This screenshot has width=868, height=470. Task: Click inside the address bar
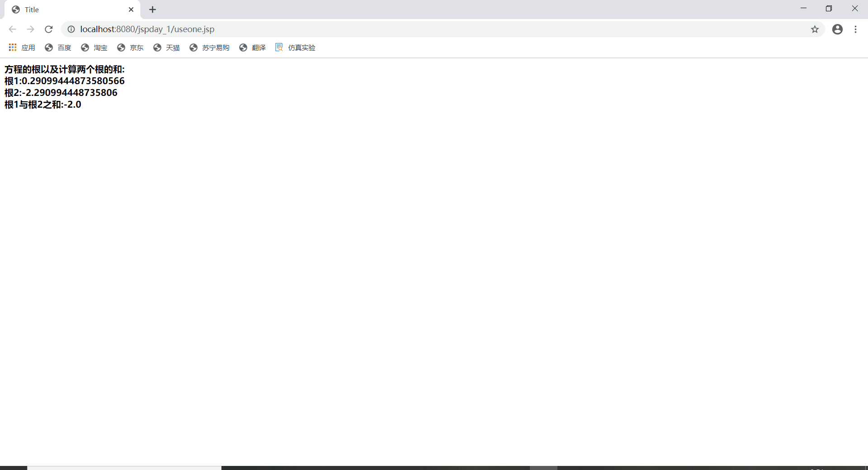point(271,29)
